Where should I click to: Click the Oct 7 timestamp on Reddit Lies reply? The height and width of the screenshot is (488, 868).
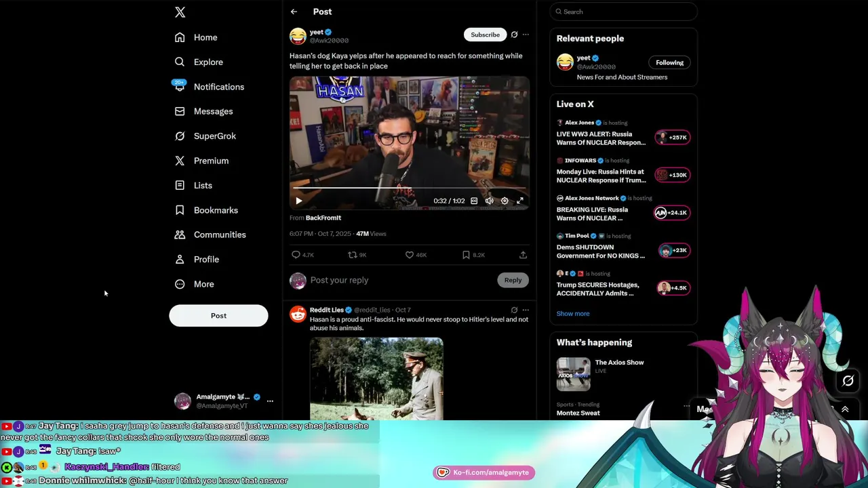coord(403,310)
